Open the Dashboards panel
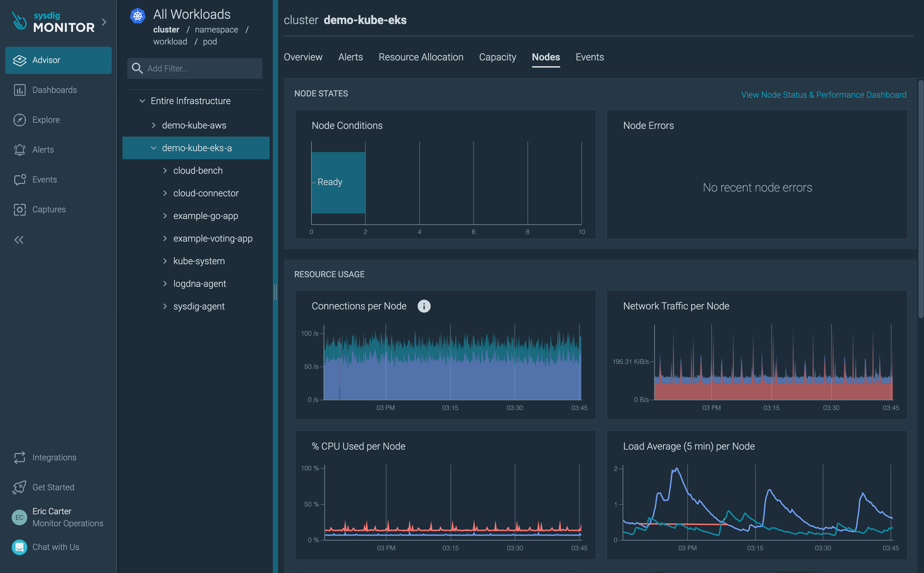924x573 pixels. tap(54, 90)
